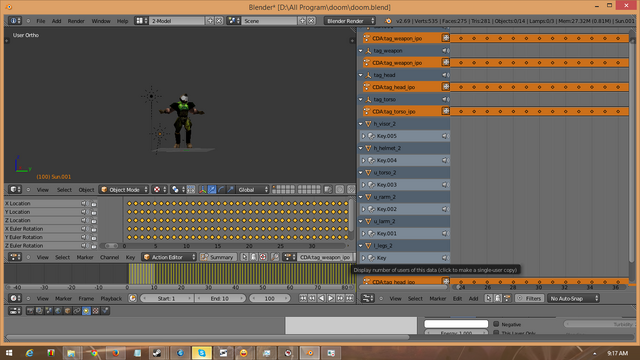Mute the X Location channel
Image resolution: width=640 pixels, height=360 pixels.
tap(84, 203)
